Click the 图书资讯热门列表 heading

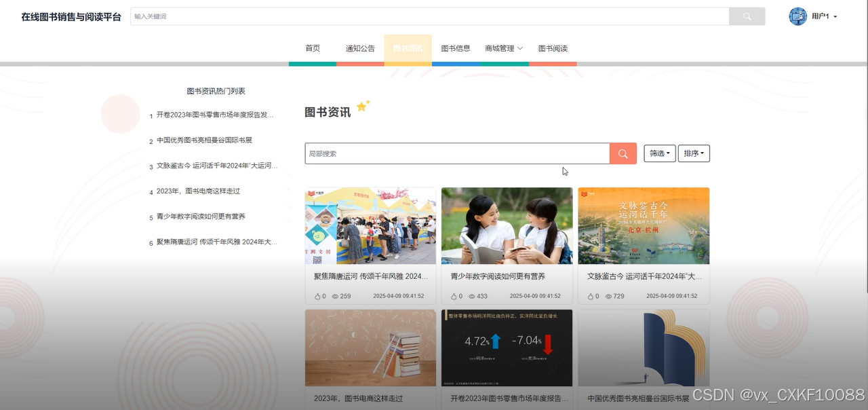click(216, 91)
